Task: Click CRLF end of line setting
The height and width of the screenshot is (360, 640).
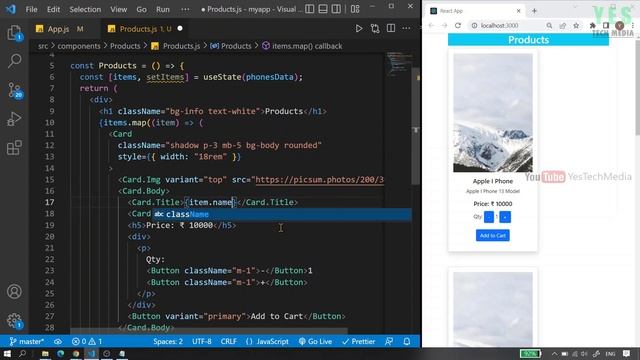Action: pos(229,342)
